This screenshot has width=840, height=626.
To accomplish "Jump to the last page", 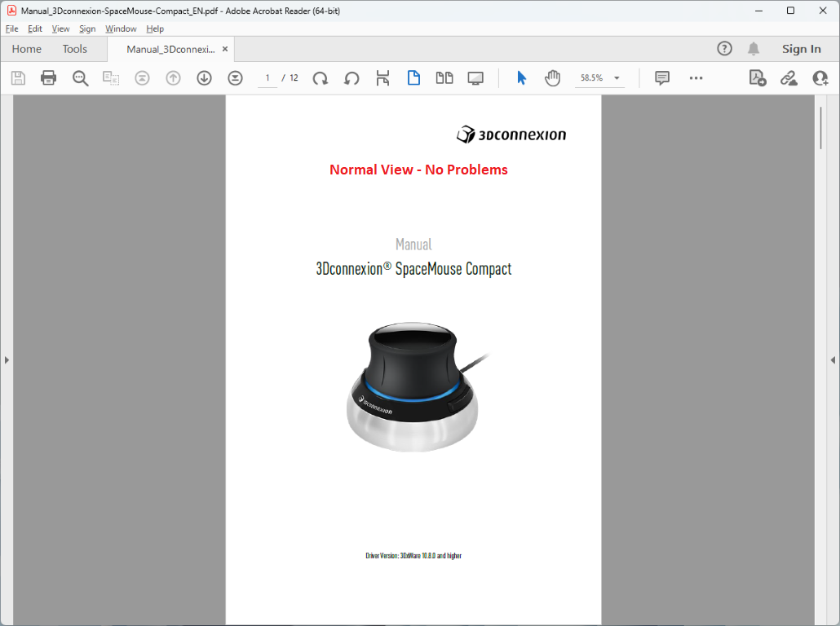I will 235,77.
